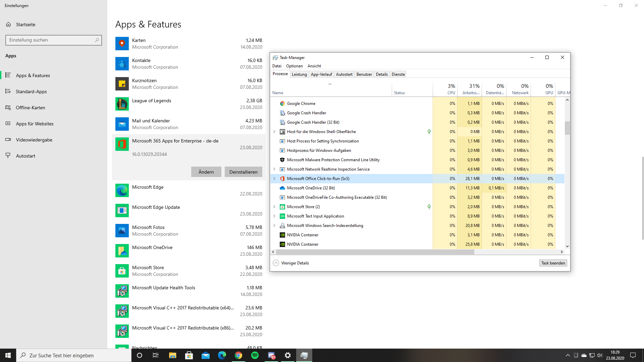Switch to the Details tab
The height and width of the screenshot is (362, 644).
tap(382, 74)
